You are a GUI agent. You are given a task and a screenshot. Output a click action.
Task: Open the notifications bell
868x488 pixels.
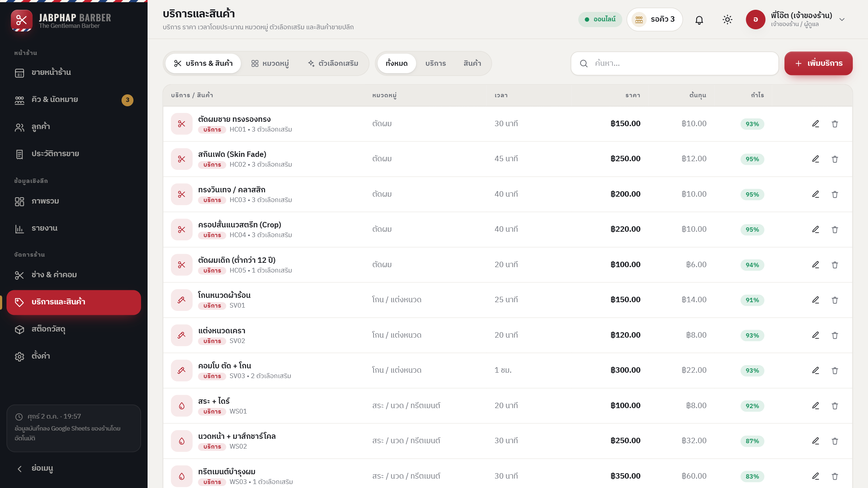(699, 20)
